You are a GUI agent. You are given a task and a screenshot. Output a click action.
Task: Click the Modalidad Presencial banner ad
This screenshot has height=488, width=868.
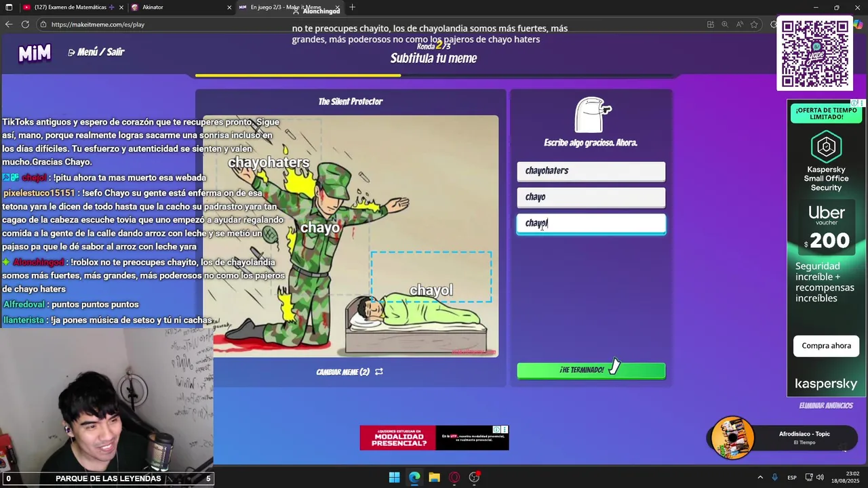click(x=434, y=438)
